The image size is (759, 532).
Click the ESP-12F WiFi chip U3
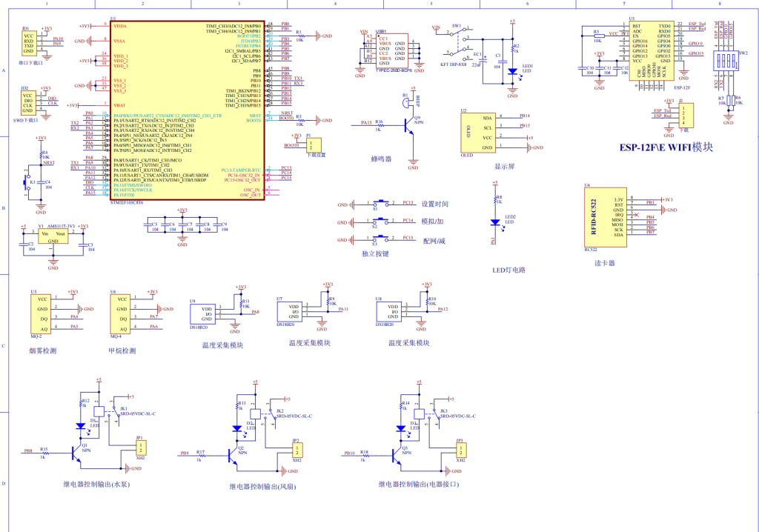(x=652, y=52)
